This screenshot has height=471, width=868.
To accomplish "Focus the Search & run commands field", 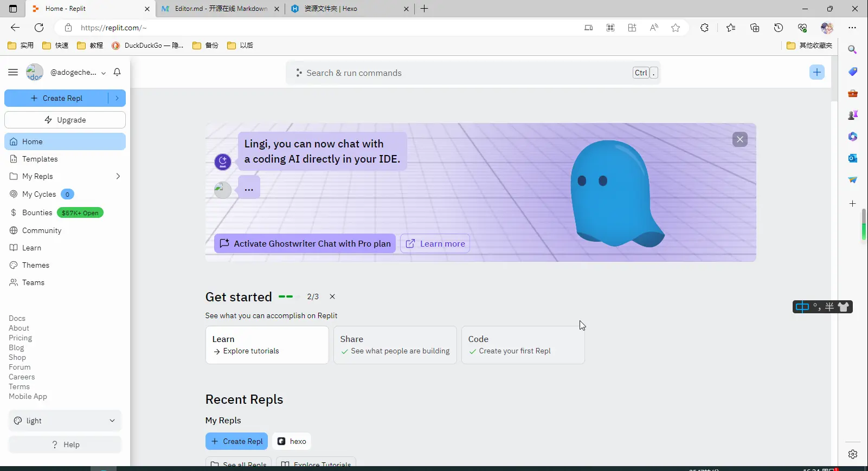I will click(473, 73).
